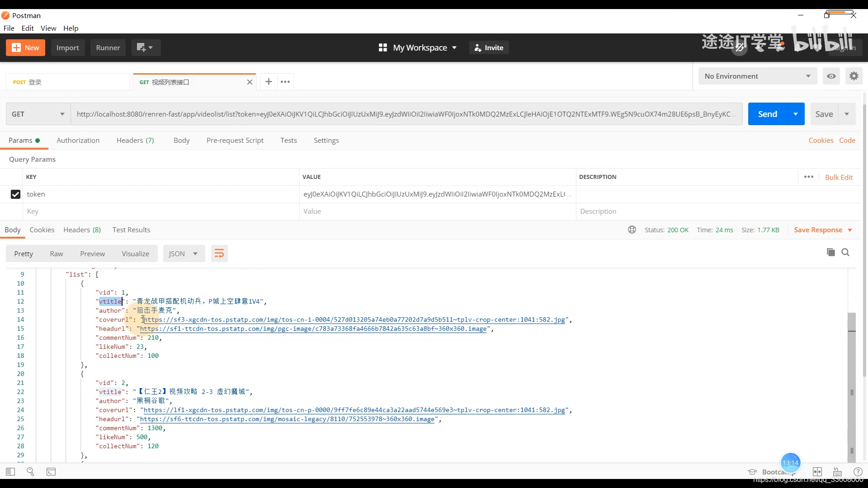Expand the My Workspace dropdown
This screenshot has height=488, width=868.
pyautogui.click(x=418, y=47)
